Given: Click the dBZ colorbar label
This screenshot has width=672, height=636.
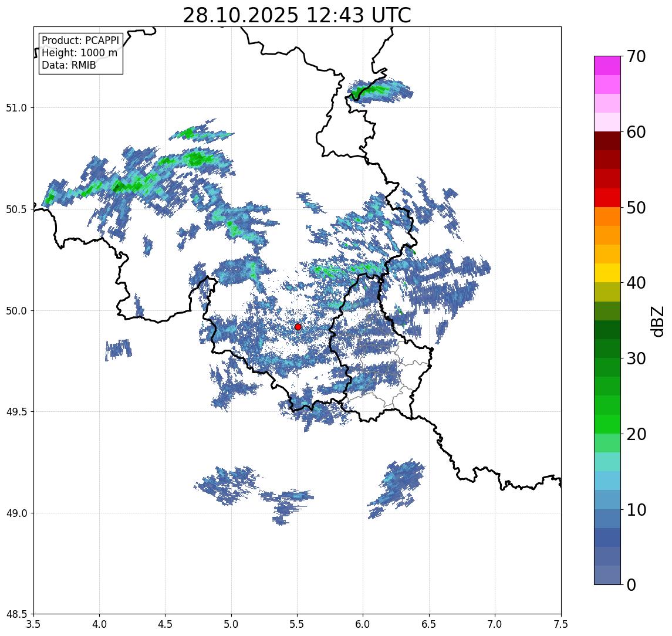Looking at the screenshot, I should click(657, 320).
